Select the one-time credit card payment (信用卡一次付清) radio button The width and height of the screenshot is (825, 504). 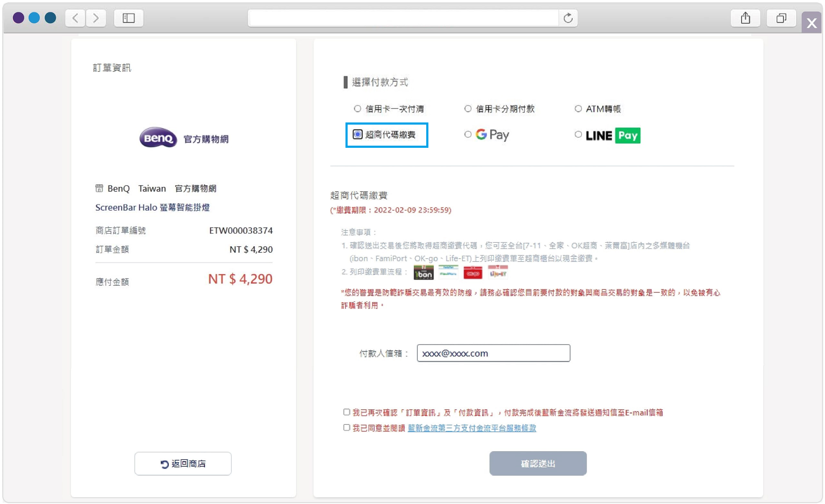(357, 109)
